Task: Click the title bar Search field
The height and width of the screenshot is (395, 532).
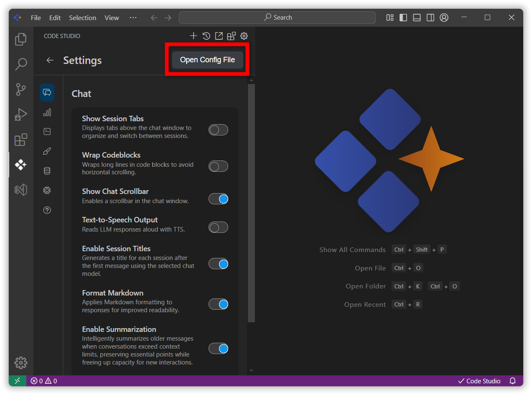Action: pos(277,18)
